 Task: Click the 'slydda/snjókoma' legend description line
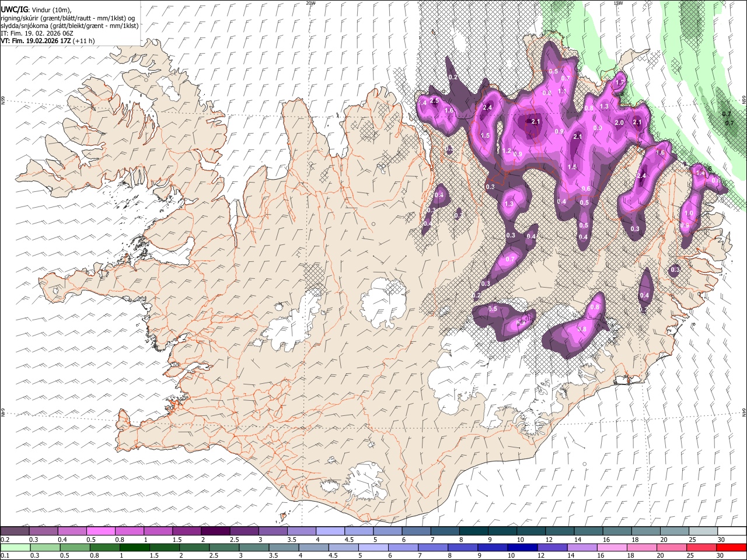69,26
